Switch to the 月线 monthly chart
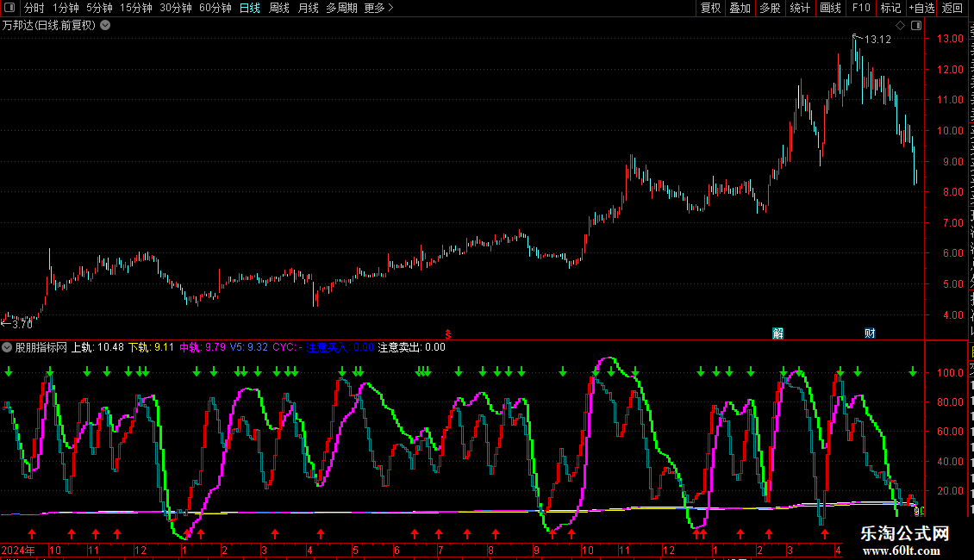Screen dimensions: 974x560 [x=308, y=8]
